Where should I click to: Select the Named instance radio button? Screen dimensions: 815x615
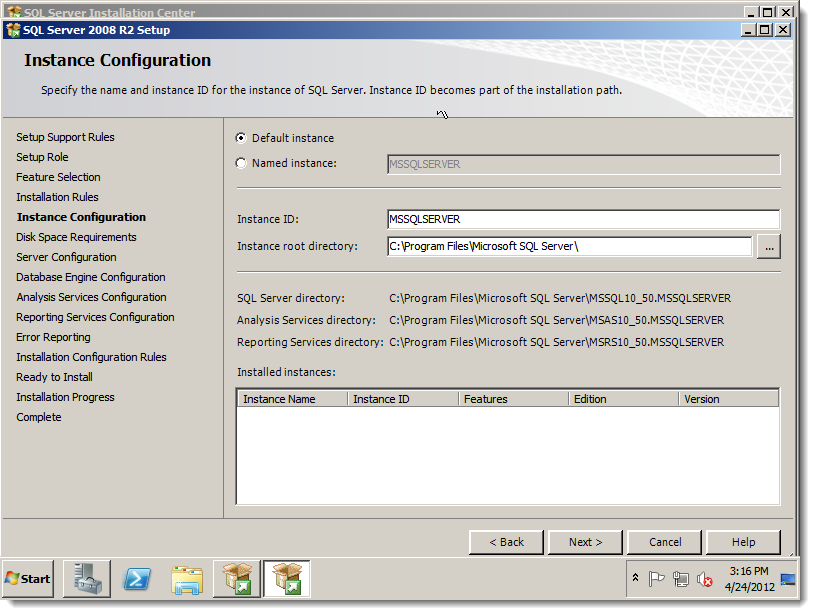pos(241,163)
